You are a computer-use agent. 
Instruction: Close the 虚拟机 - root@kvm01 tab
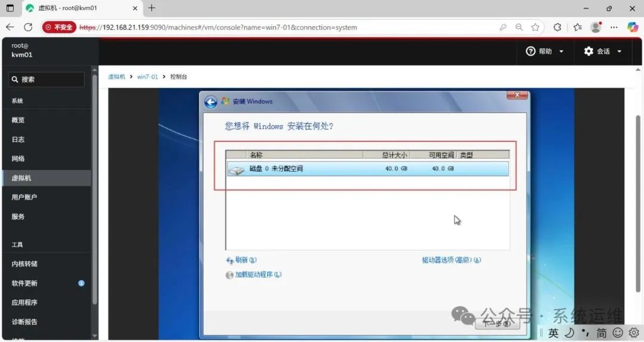[x=135, y=8]
